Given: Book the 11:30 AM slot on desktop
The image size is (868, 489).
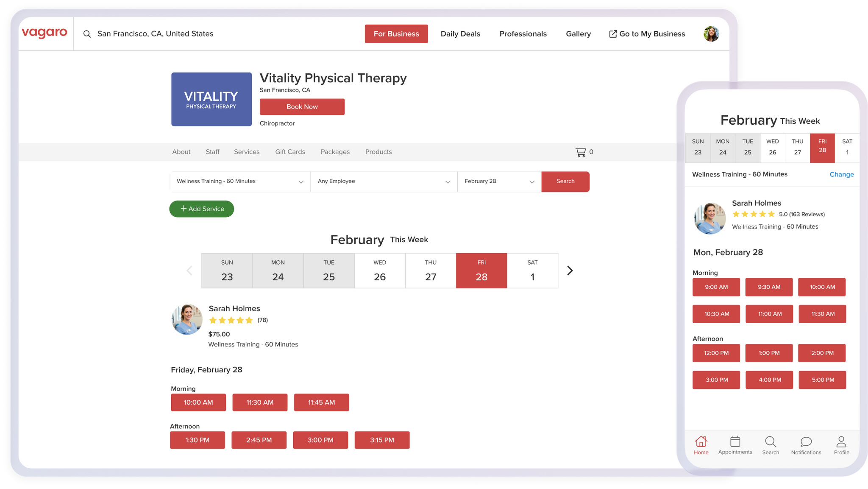Looking at the screenshot, I should pos(260,402).
